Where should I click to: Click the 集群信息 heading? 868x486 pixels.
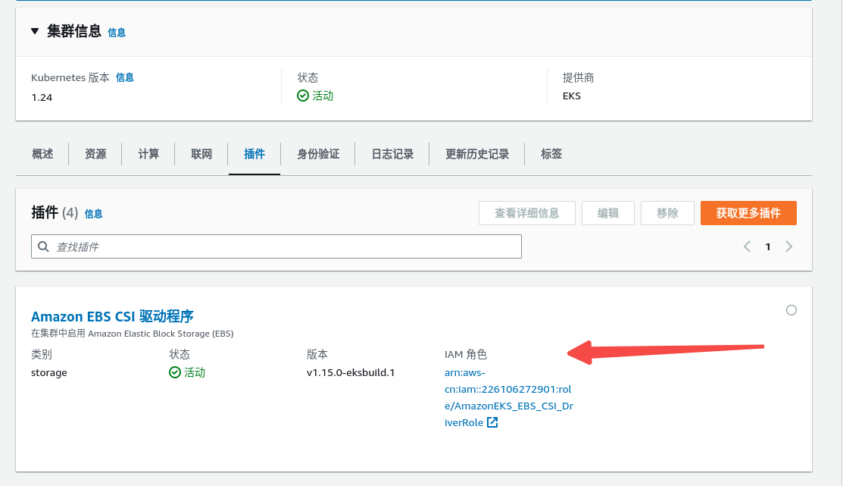[74, 31]
